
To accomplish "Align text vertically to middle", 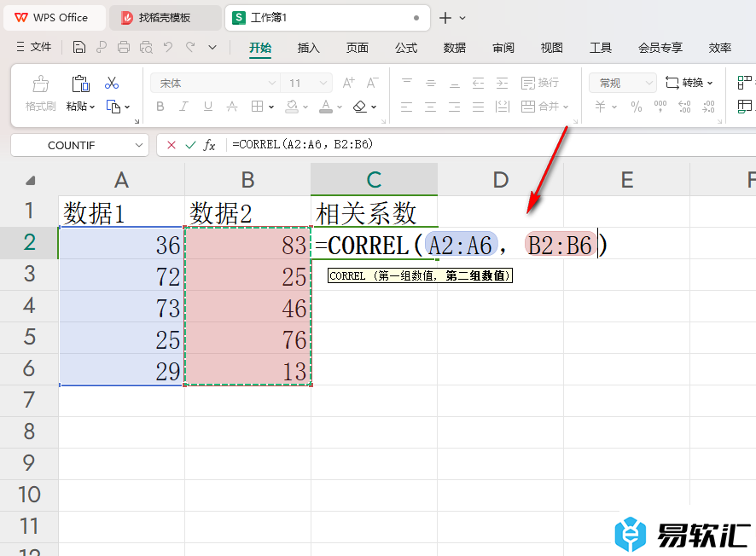I will tap(431, 83).
